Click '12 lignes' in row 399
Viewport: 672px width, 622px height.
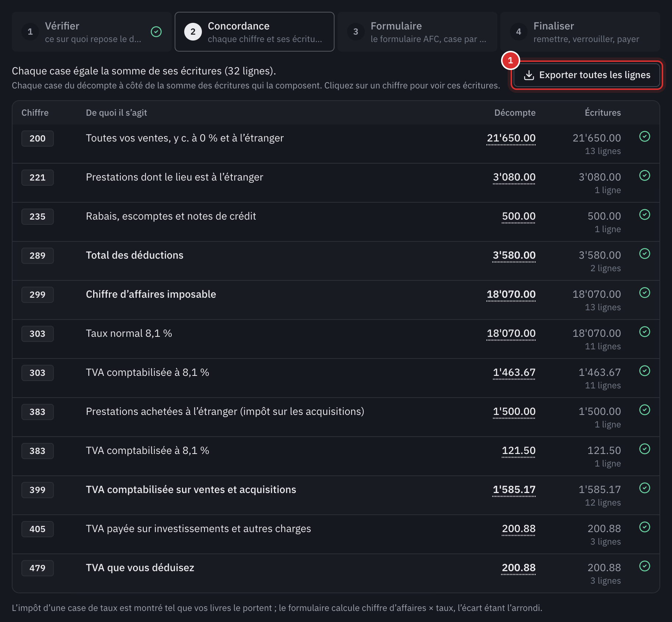pyautogui.click(x=603, y=503)
